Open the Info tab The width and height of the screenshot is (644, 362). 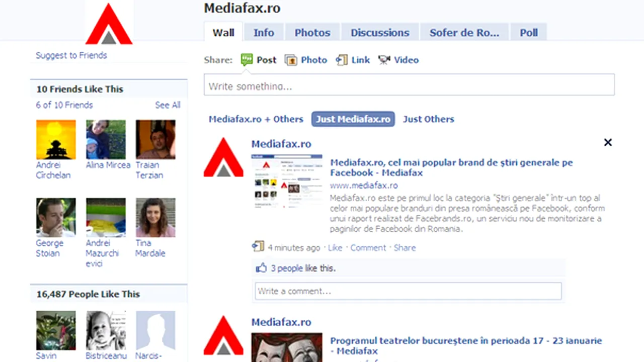[x=264, y=33]
